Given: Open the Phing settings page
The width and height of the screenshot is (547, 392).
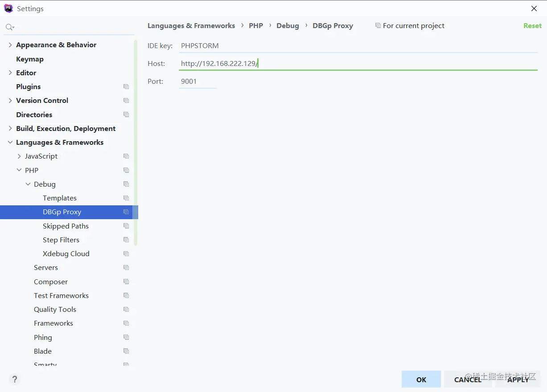Looking at the screenshot, I should coord(43,337).
